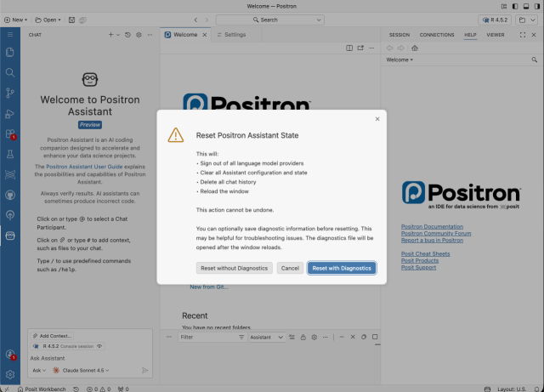Open the Positron Community Forum link
544x392 pixels.
pos(436,233)
